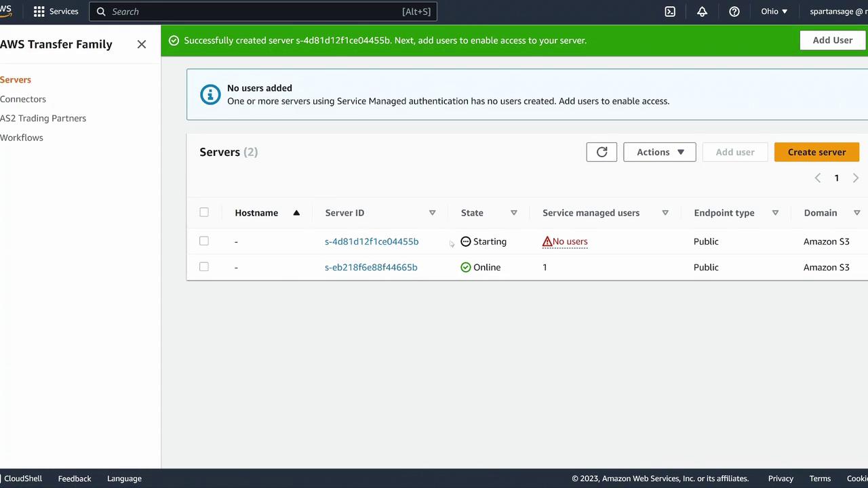Close the AWS Transfer Family sidebar
This screenshot has height=488, width=868.
pos(141,44)
